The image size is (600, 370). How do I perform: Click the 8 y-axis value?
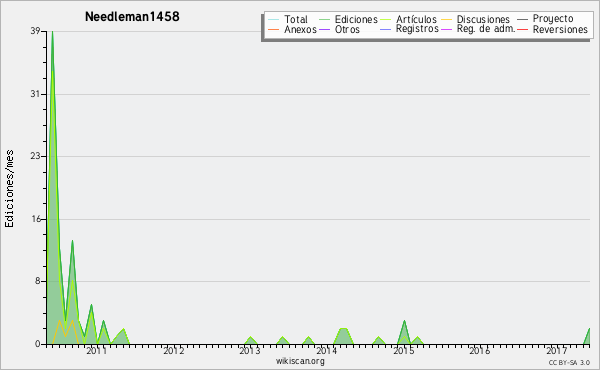pos(38,281)
